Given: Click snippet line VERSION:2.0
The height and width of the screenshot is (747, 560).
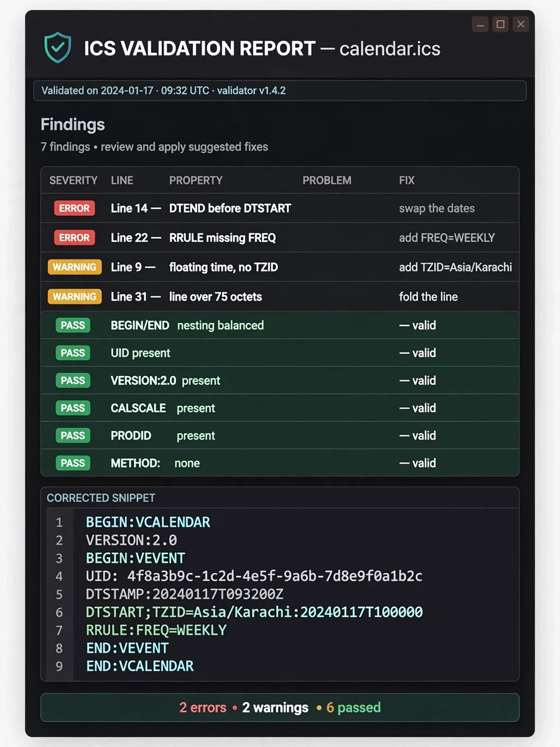Looking at the screenshot, I should point(131,540).
